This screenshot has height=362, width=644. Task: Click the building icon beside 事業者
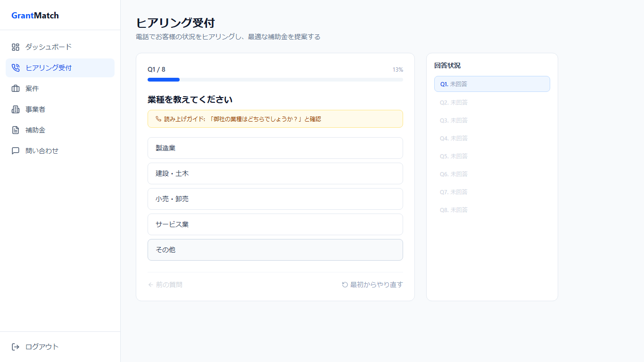15,109
